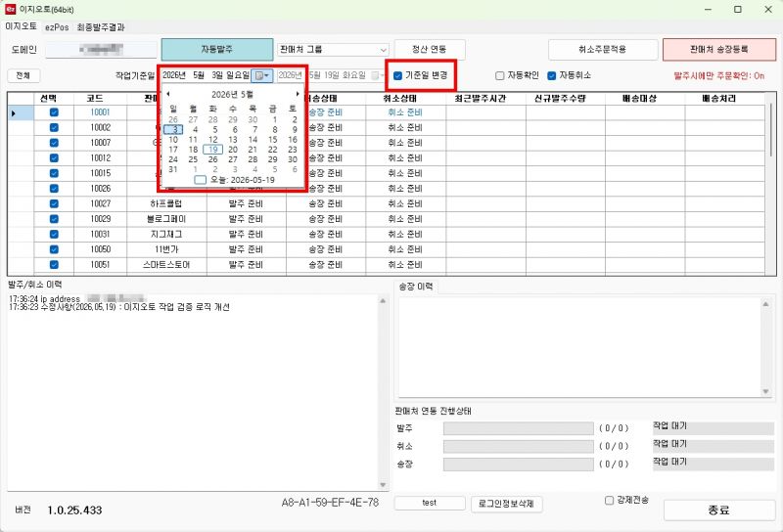The height and width of the screenshot is (532, 783).
Task: Click the 발주 progress bar
Action: [519, 428]
